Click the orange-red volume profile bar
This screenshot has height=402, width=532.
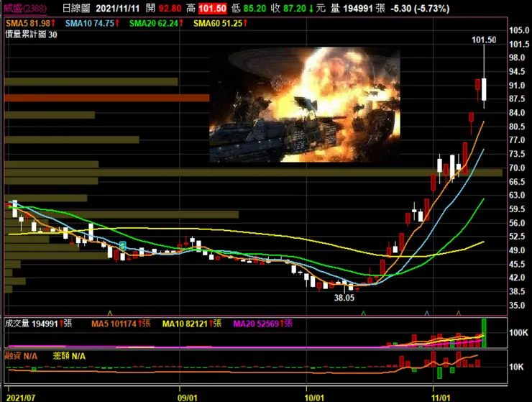(x=107, y=98)
